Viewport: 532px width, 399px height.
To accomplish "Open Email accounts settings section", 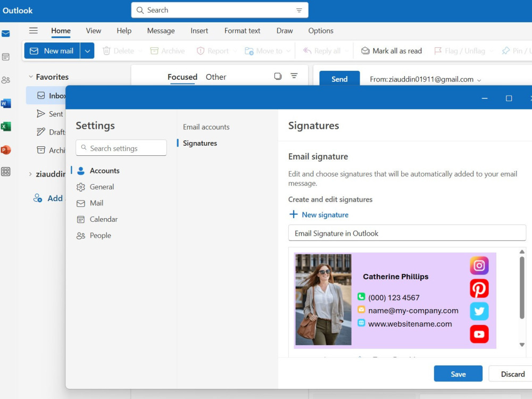I will pos(206,127).
